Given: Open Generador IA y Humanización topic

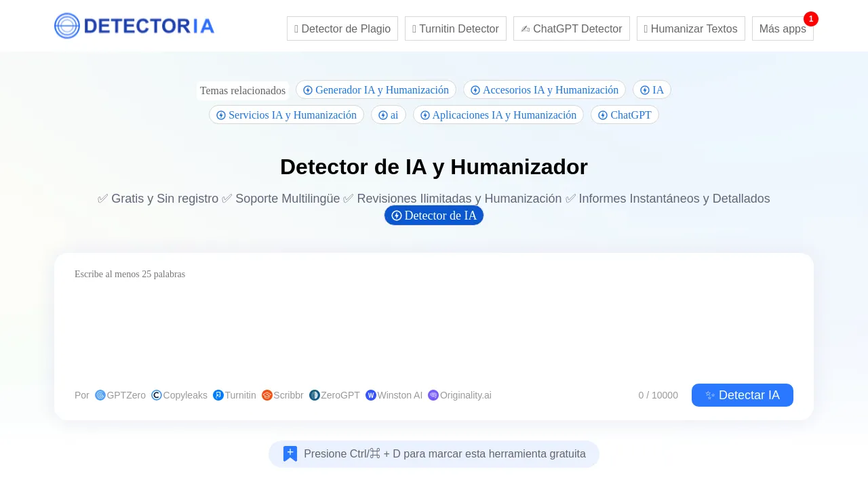Looking at the screenshot, I should [376, 89].
